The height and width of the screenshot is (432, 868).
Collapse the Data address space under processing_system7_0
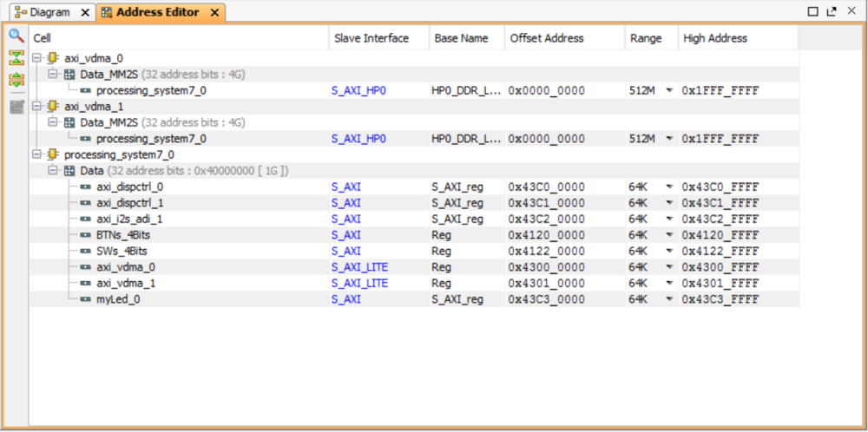(x=52, y=170)
